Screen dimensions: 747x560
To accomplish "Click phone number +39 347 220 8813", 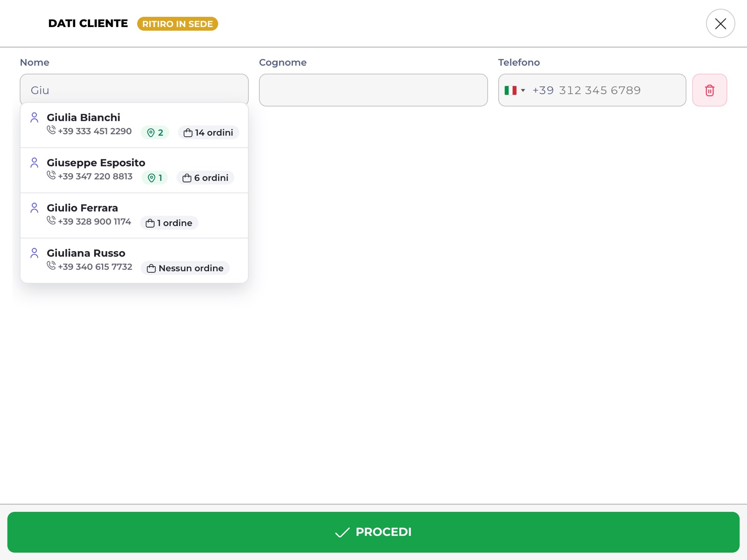I will tap(95, 176).
